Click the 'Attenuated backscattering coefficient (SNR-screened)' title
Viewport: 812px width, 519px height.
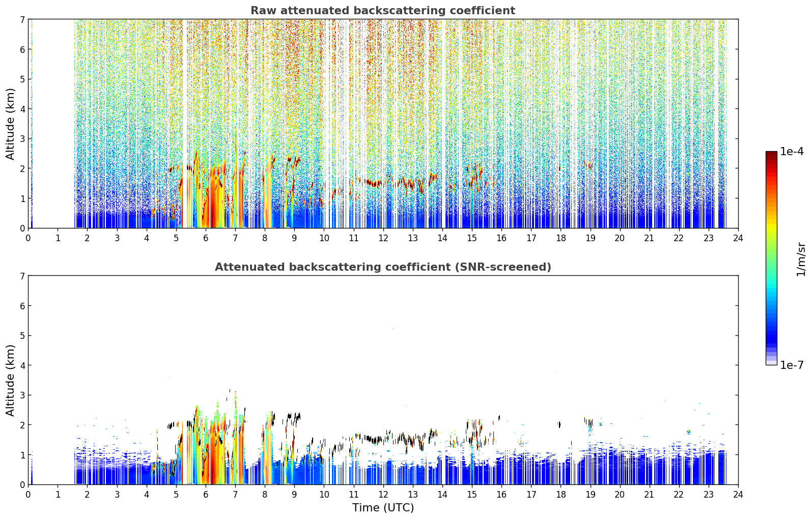383,267
